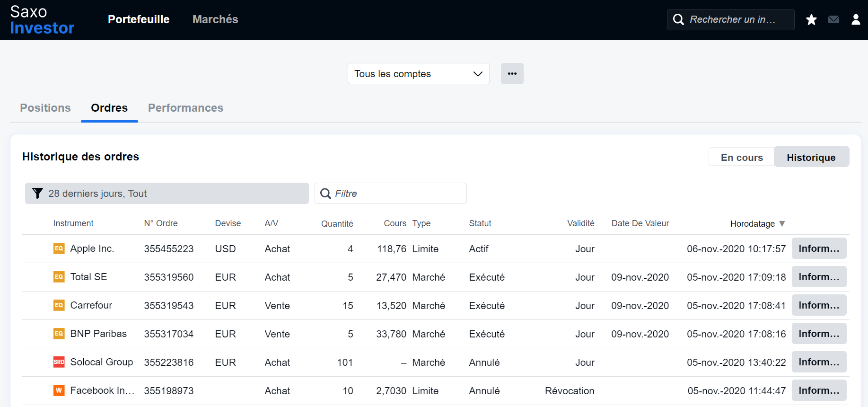The height and width of the screenshot is (407, 868).
Task: Click the EQ icon next to BNP Paribas
Action: coord(59,334)
